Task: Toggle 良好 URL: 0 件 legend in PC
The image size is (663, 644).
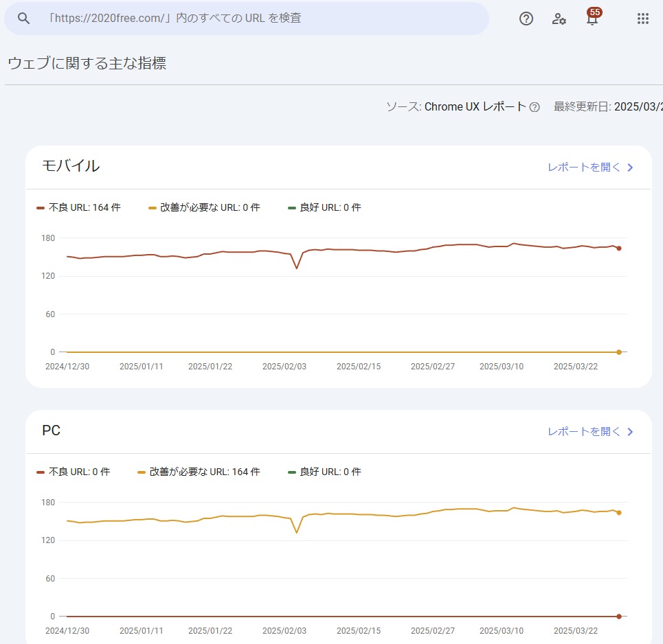Action: pos(324,472)
